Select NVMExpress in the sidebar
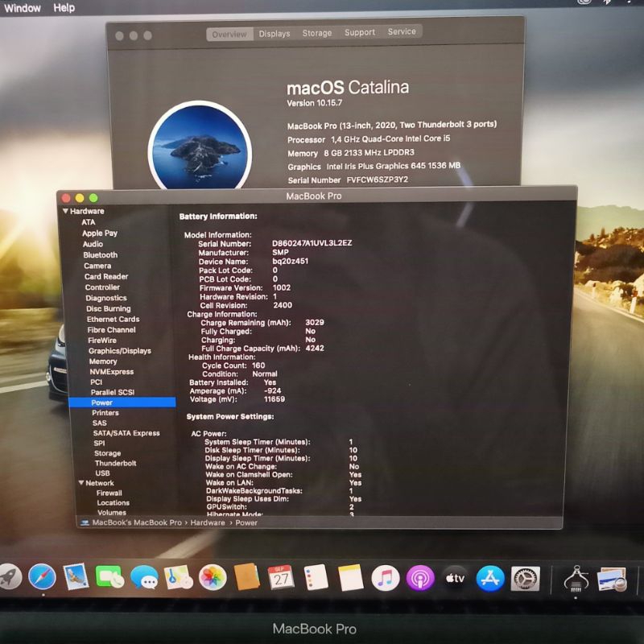This screenshot has width=644, height=644. (111, 372)
